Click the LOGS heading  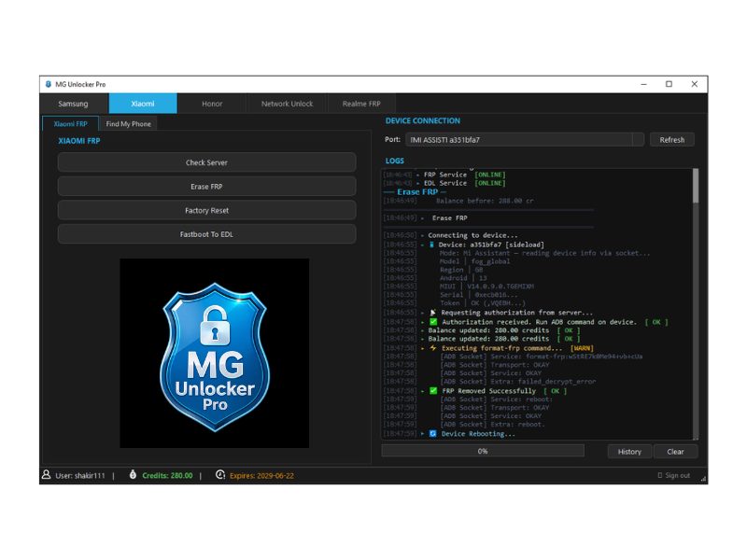pyautogui.click(x=394, y=161)
